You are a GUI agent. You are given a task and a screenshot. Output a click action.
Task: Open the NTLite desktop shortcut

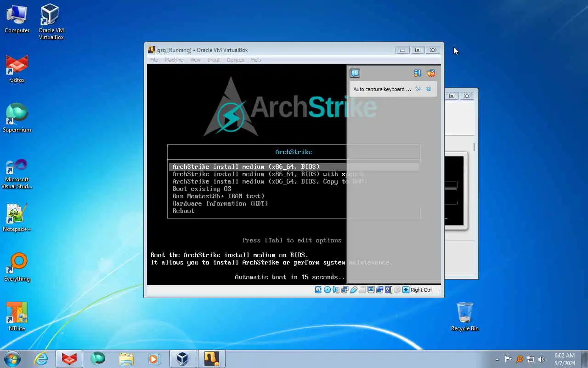17,317
